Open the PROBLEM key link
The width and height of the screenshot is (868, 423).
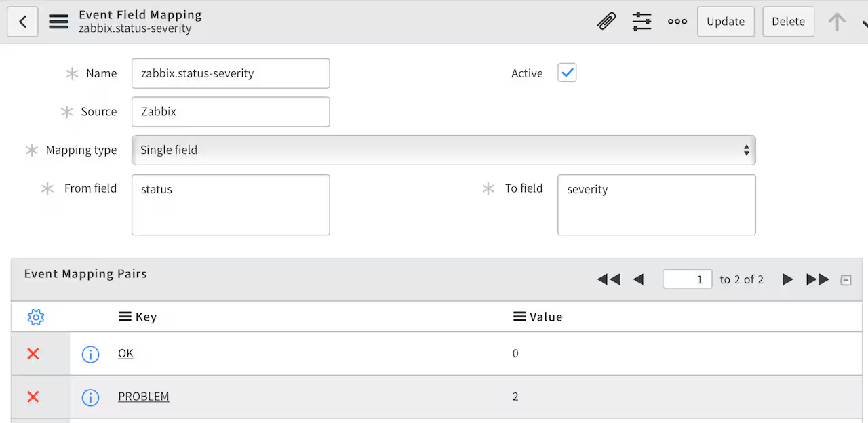pyautogui.click(x=144, y=397)
